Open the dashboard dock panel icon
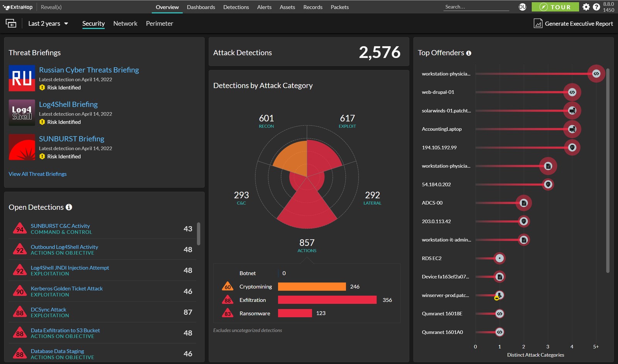 (11, 24)
